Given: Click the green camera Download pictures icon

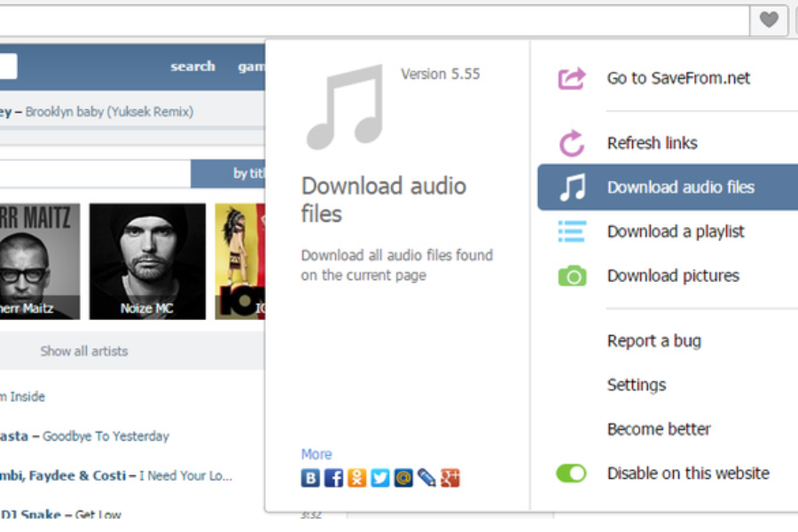Looking at the screenshot, I should point(572,276).
